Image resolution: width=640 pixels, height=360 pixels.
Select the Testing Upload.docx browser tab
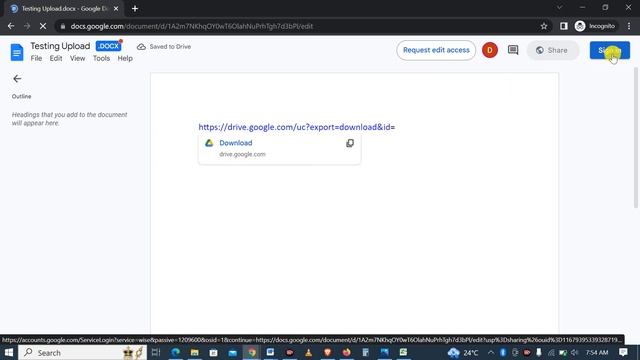64,9
